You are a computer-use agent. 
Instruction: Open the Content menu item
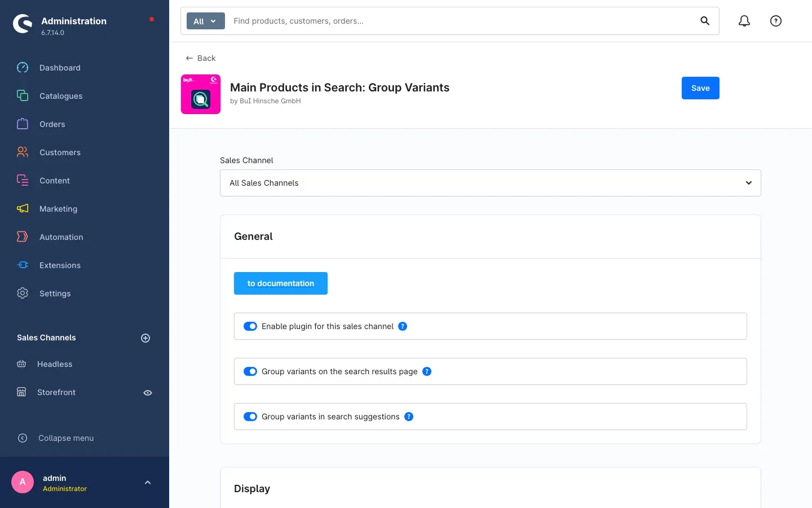[55, 181]
